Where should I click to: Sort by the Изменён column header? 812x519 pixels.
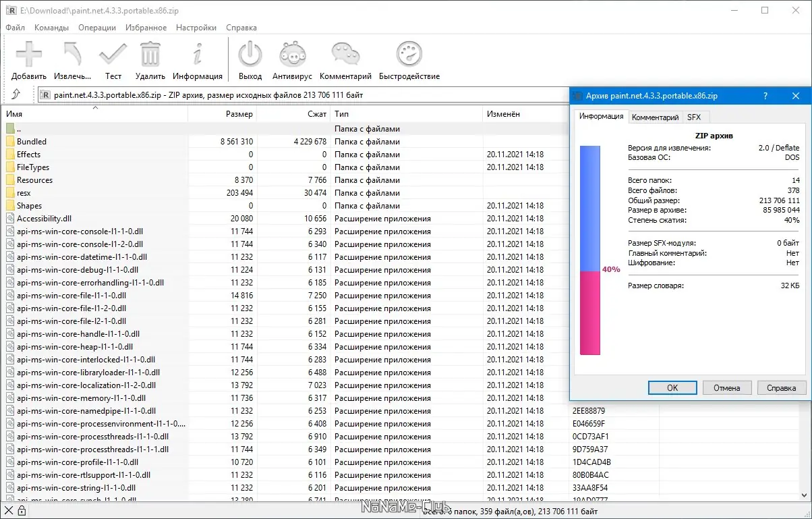click(x=526, y=114)
